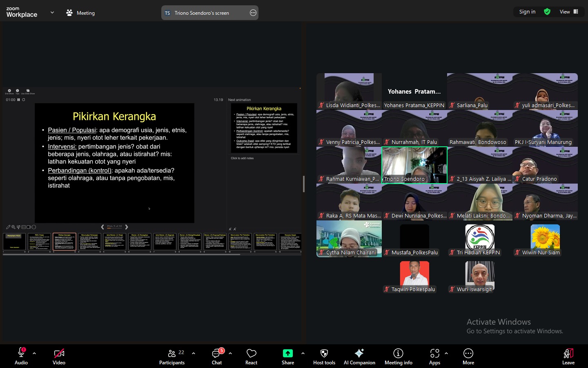Launch AI Companion
This screenshot has width=588, height=368.
tap(359, 356)
